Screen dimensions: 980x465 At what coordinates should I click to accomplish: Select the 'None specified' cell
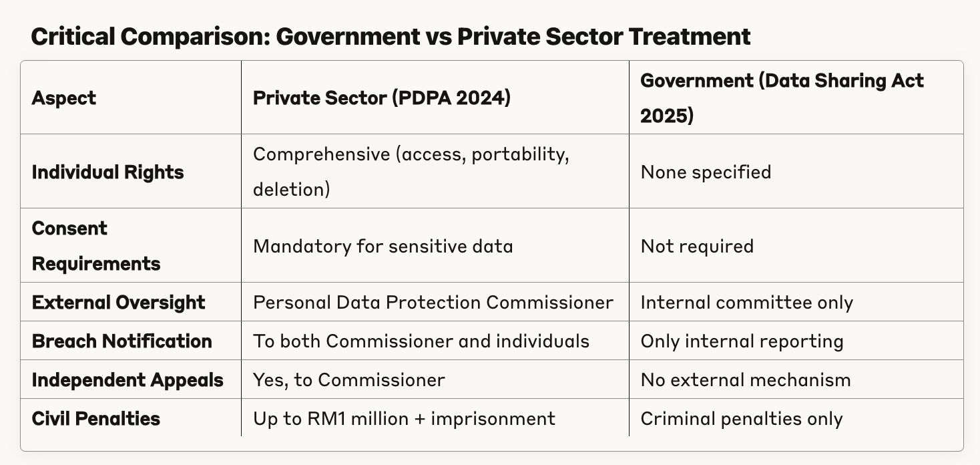(x=706, y=172)
